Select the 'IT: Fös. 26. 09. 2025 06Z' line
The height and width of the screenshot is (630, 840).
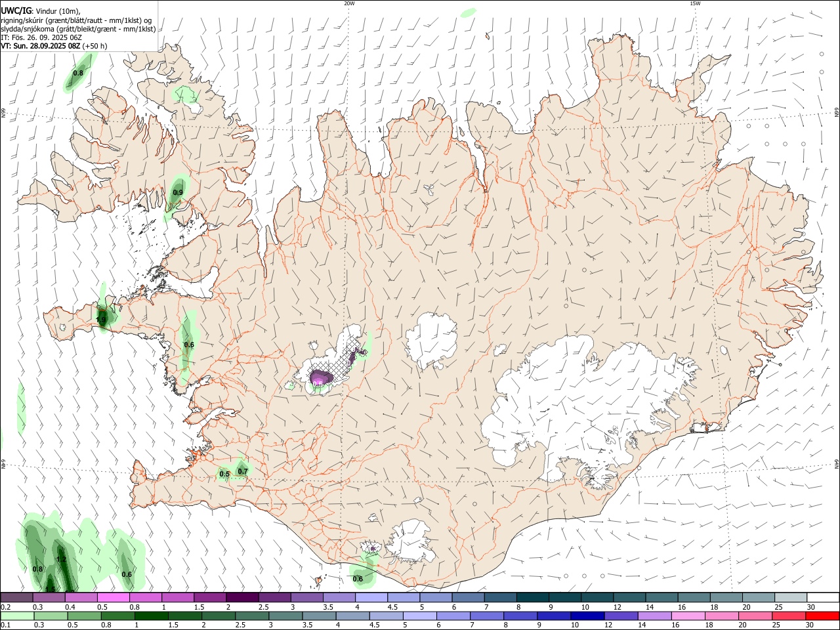(x=41, y=37)
